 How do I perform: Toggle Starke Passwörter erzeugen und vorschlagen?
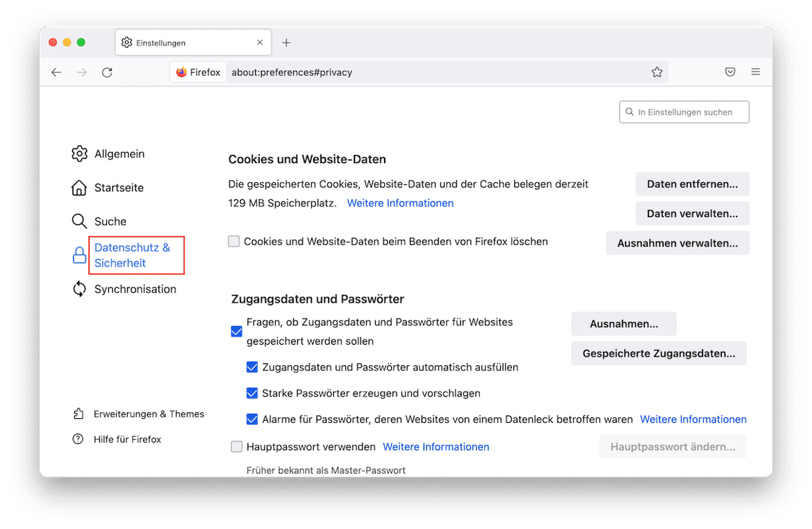252,393
